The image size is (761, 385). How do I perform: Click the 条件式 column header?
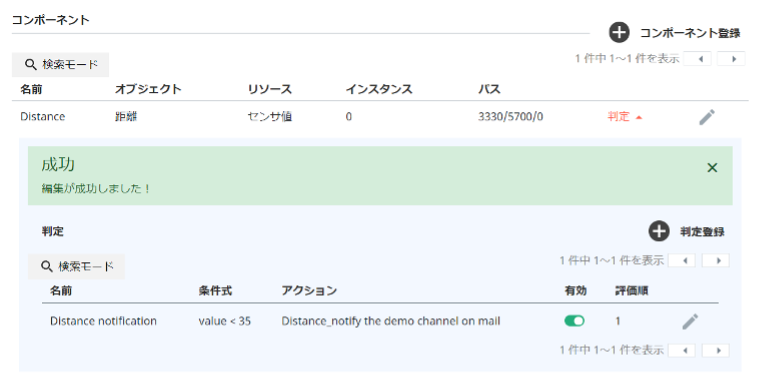coord(215,291)
